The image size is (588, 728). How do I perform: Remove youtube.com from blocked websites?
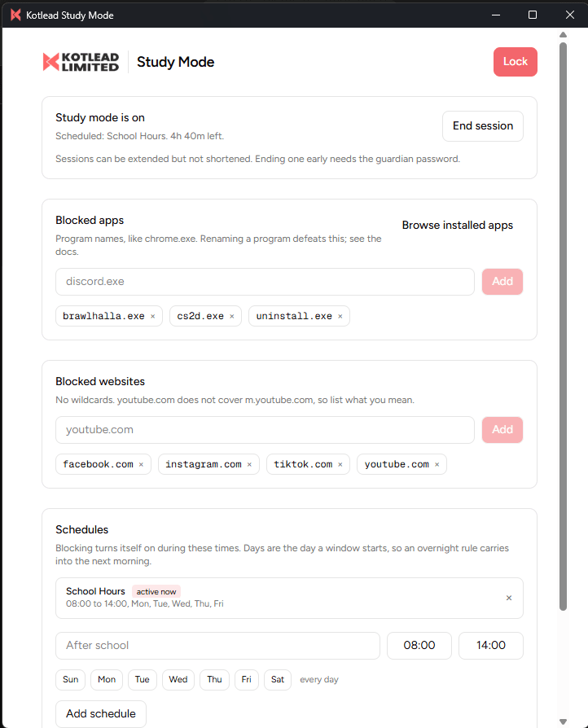click(437, 464)
